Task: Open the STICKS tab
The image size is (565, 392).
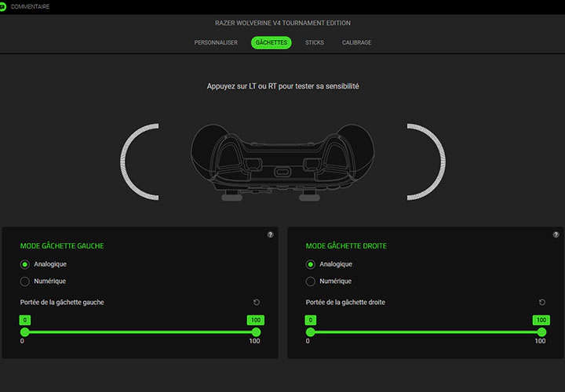Action: (315, 42)
